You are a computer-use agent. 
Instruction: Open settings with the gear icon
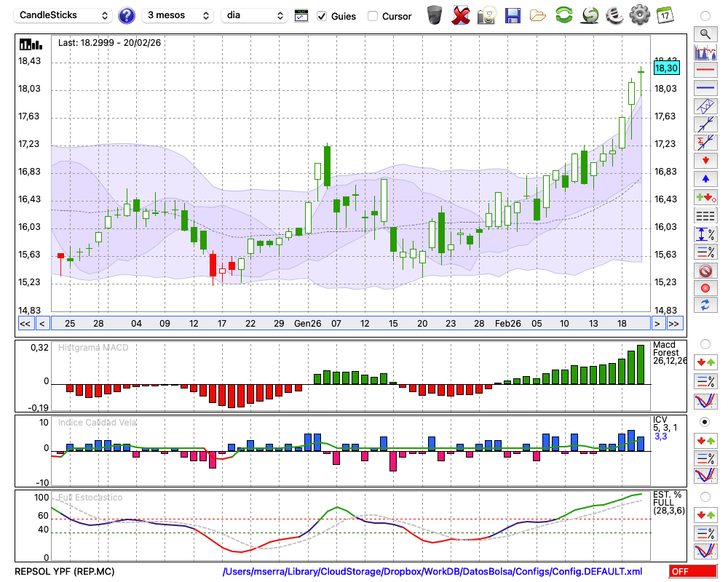click(x=639, y=15)
